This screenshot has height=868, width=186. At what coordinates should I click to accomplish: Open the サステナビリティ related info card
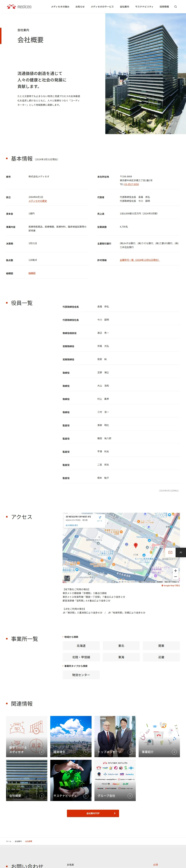coord(71,780)
